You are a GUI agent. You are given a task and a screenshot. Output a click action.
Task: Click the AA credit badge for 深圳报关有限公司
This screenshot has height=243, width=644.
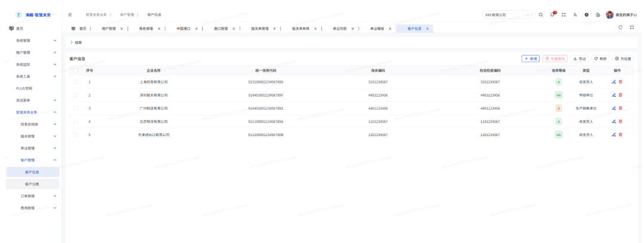(x=559, y=95)
